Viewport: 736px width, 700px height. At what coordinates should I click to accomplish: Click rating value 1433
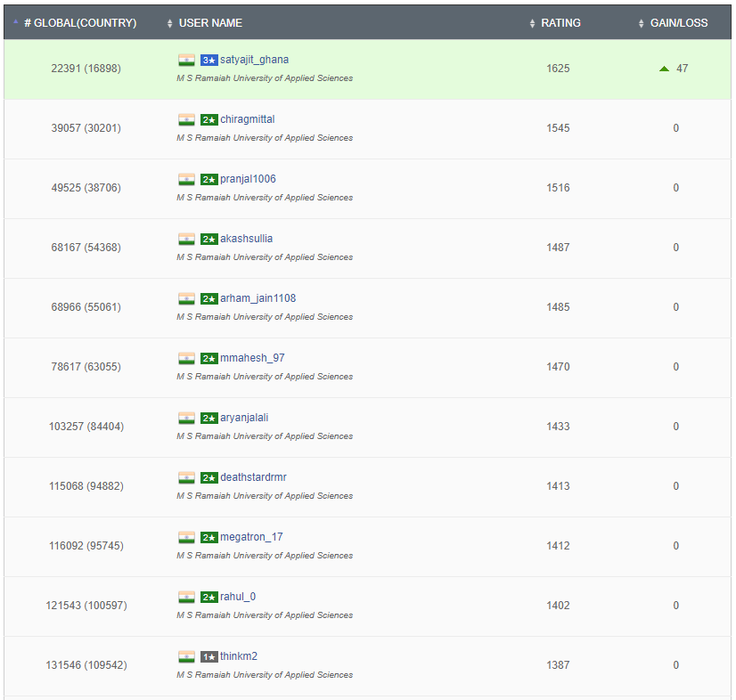coord(558,426)
